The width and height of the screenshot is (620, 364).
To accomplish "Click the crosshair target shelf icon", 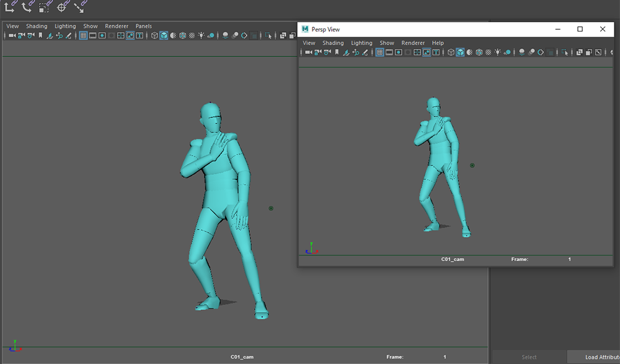I will click(x=62, y=7).
